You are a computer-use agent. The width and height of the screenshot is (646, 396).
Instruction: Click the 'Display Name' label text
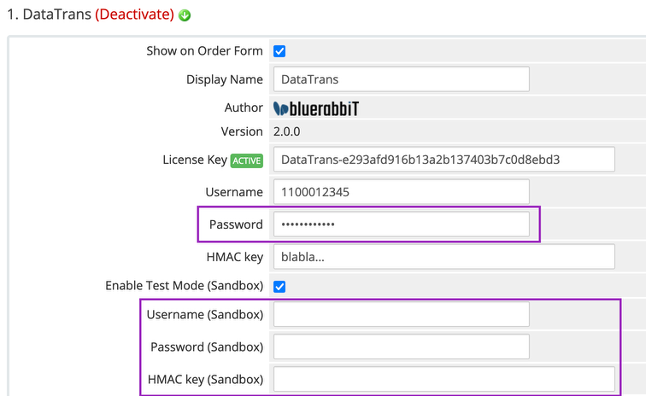tap(225, 80)
